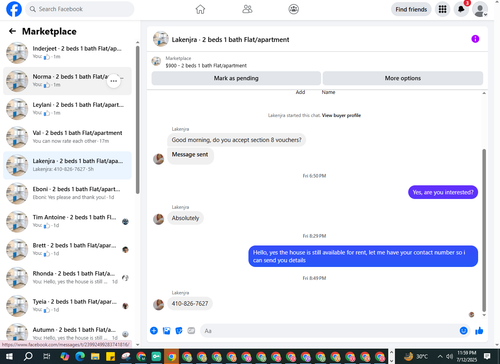Click the Find friends button
Screen dimensions: 500x364
pos(411,9)
